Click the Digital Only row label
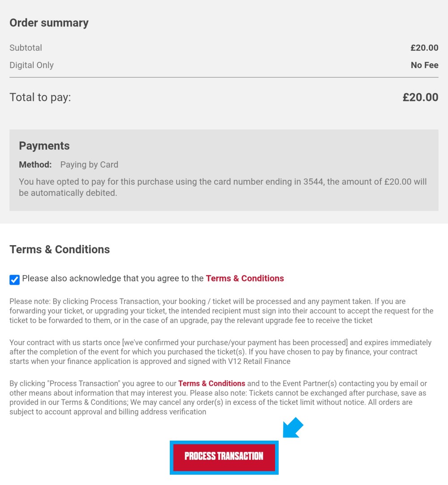The height and width of the screenshot is (485, 448). pyautogui.click(x=31, y=65)
